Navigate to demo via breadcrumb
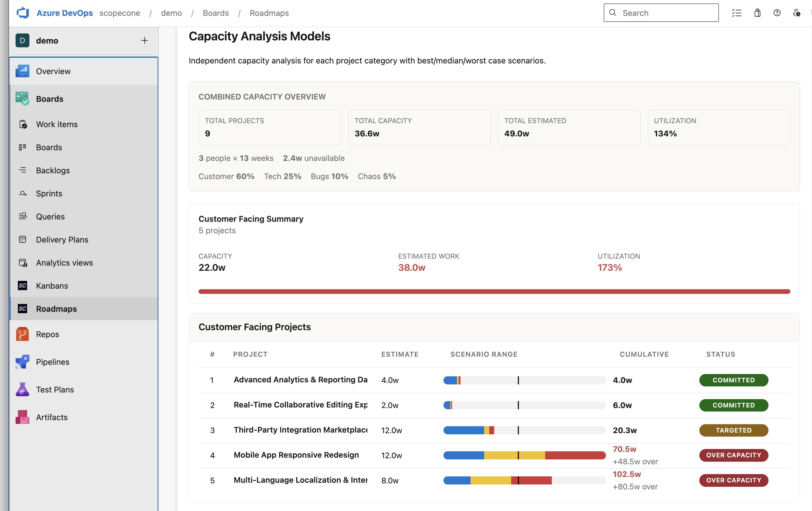The height and width of the screenshot is (511, 812). click(171, 13)
